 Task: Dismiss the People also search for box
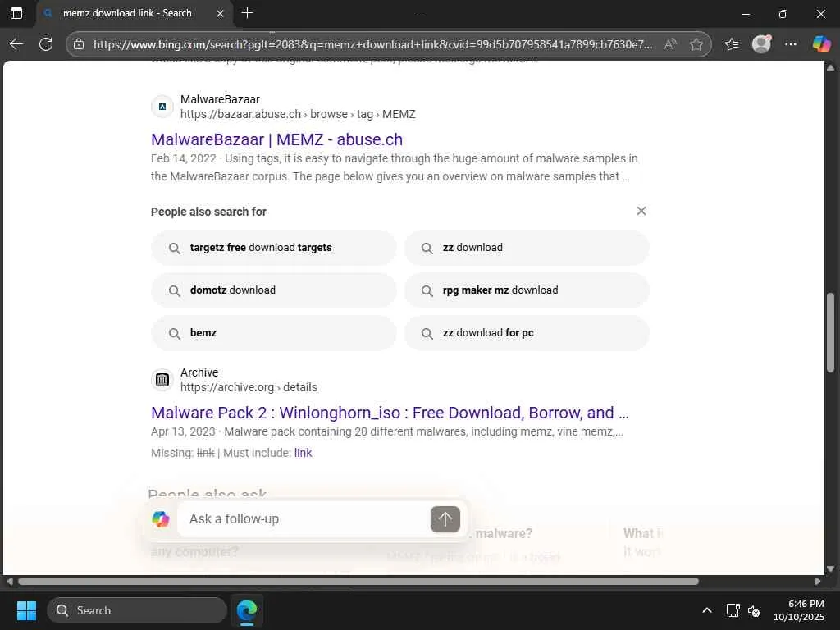click(x=641, y=211)
